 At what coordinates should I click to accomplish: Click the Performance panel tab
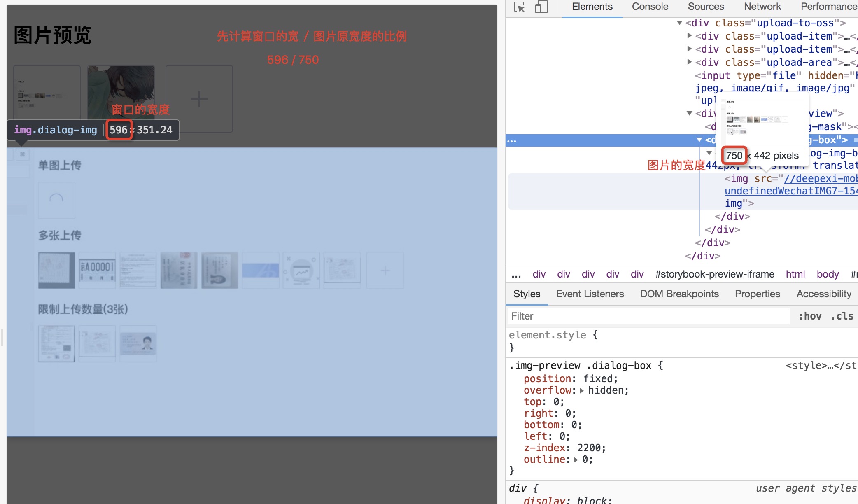point(828,7)
